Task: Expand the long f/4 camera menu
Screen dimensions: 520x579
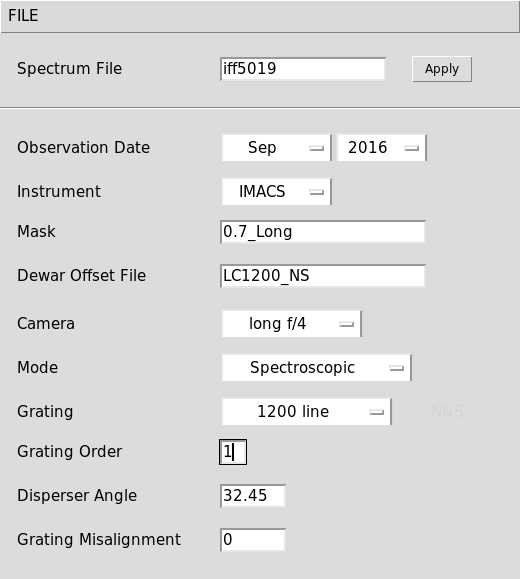Action: tap(291, 323)
